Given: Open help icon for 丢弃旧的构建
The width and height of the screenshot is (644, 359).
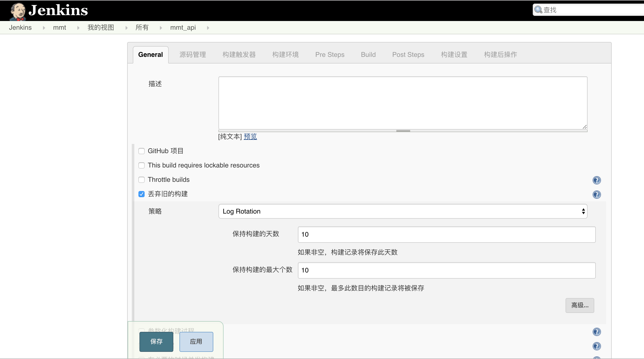Looking at the screenshot, I should 597,195.
